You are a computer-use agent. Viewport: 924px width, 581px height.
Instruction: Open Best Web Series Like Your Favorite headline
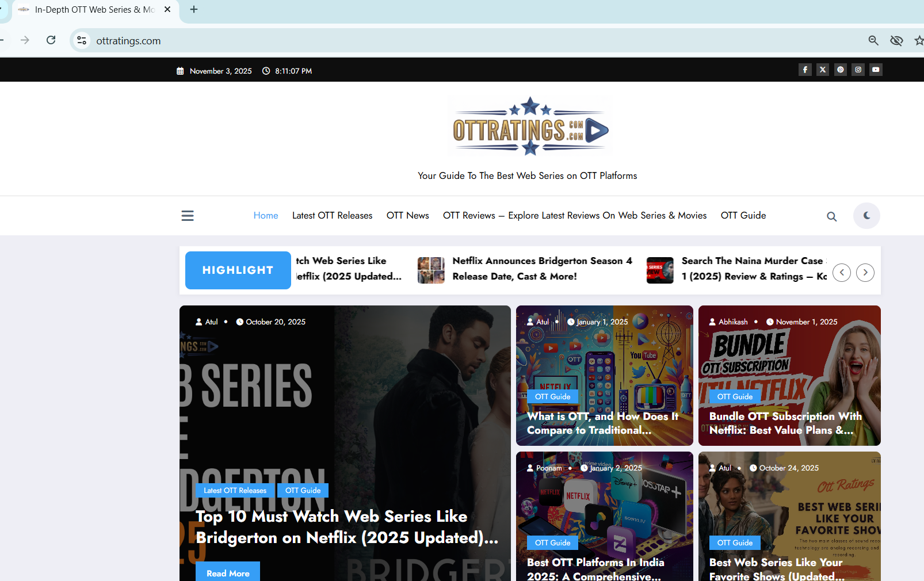(x=777, y=569)
